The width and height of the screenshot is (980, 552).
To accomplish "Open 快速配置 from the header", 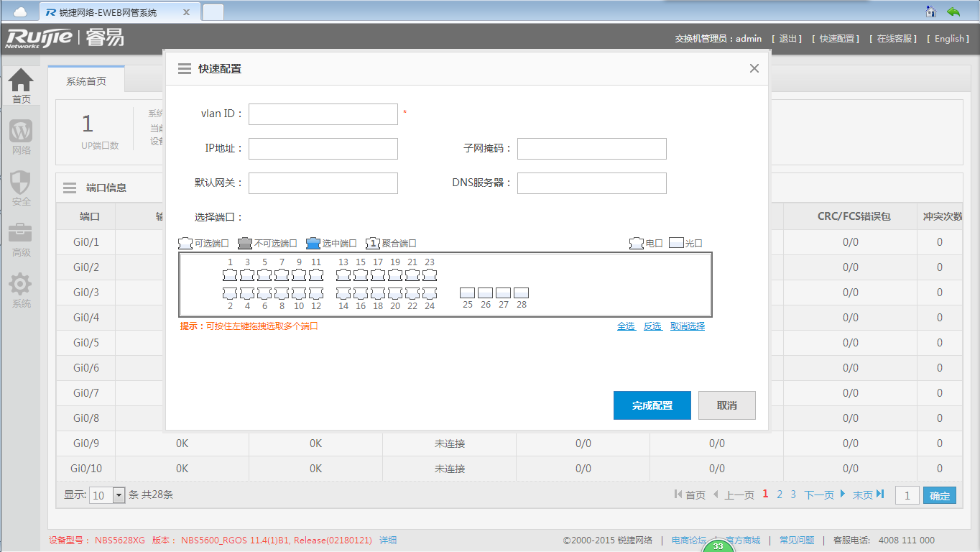I will [836, 39].
